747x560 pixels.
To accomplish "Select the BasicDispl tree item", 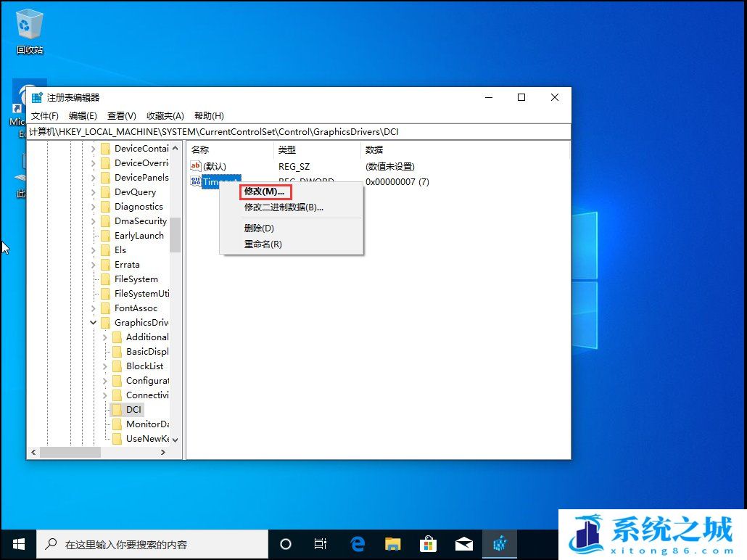I will (x=147, y=352).
